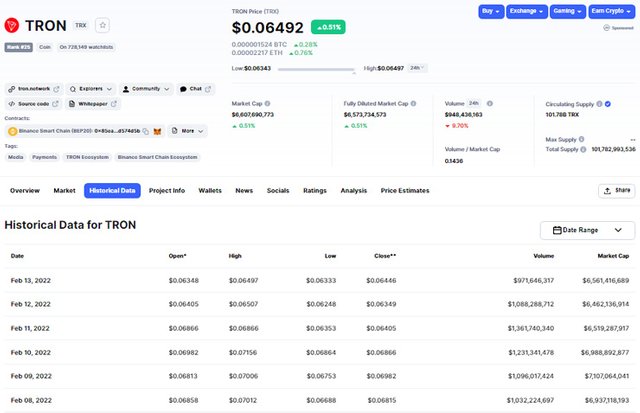Screen dimensions: 640x413
Task: Add contract to MetaMask via fox icon
Action: pyautogui.click(x=157, y=131)
